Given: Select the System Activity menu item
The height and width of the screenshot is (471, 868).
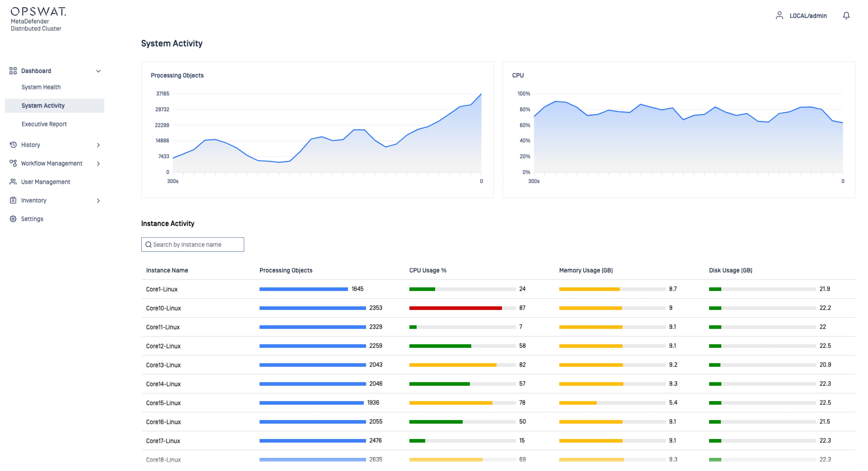Looking at the screenshot, I should (x=43, y=106).
